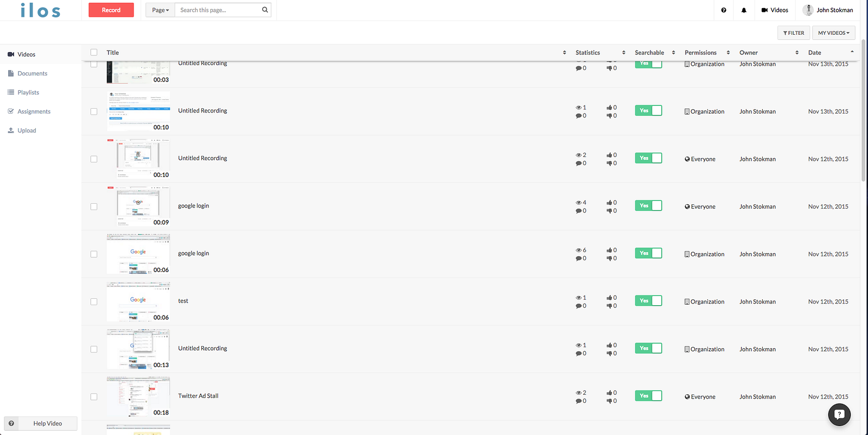The width and height of the screenshot is (868, 435).
Task: Click thumbs-up icon of 00:13 Untitled Recording
Action: pos(609,345)
